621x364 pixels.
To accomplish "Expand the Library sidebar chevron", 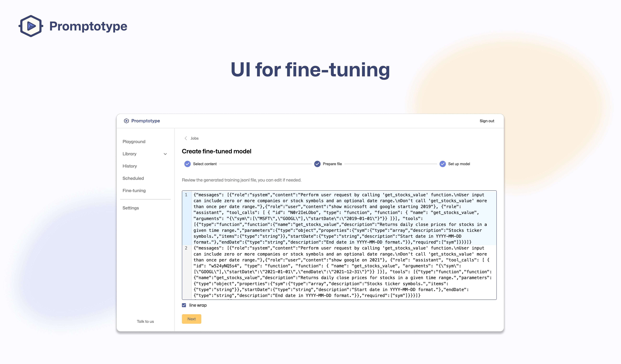I will click(x=165, y=154).
